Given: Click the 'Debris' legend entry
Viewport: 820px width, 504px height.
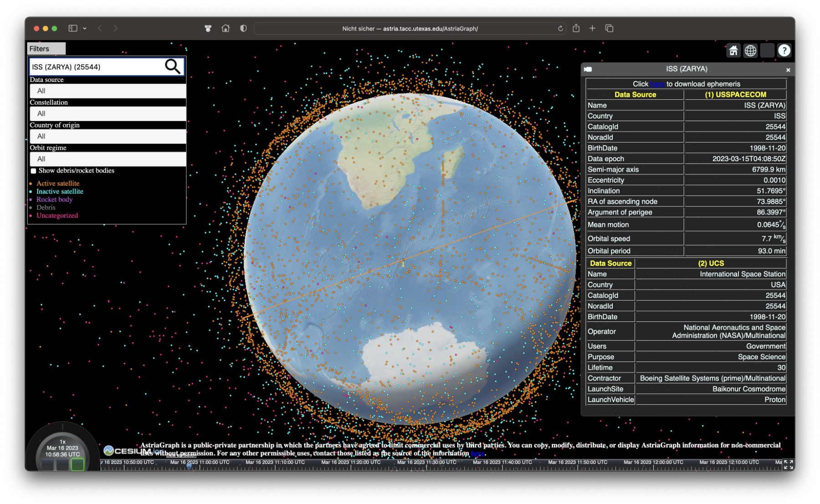Looking at the screenshot, I should click(x=46, y=207).
